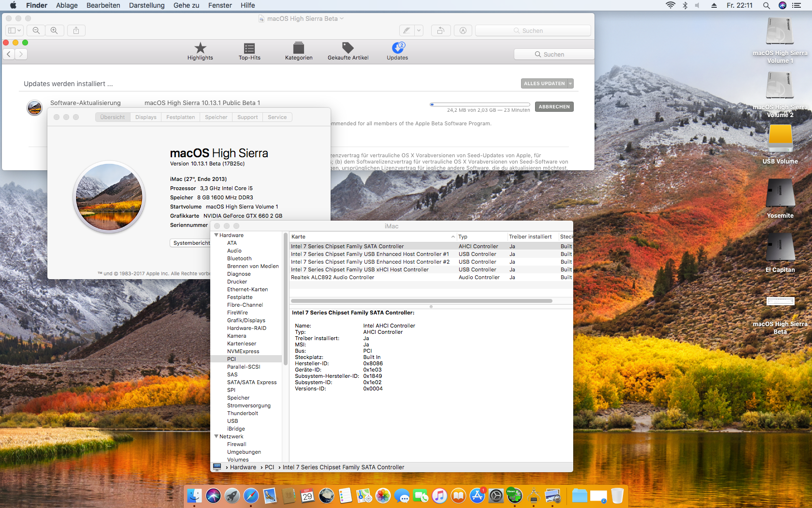Collapse the Hardware tree section
812x508 pixels.
point(217,235)
